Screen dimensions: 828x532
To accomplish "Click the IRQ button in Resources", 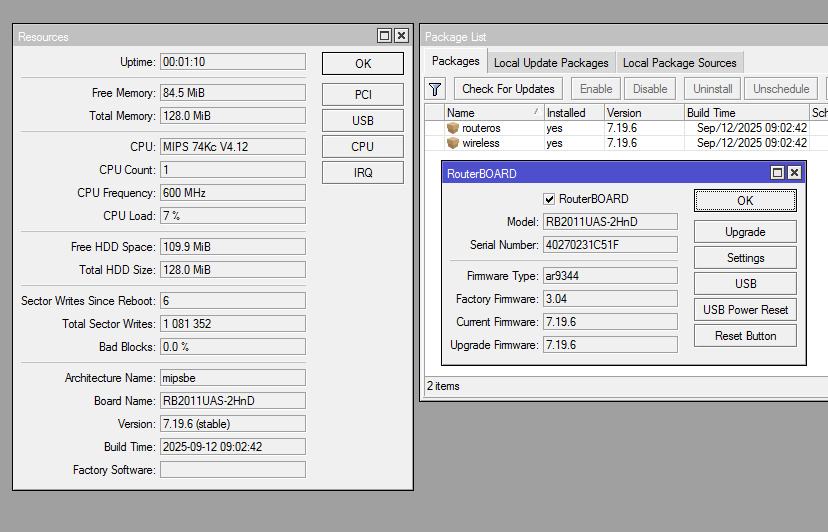I will (363, 172).
